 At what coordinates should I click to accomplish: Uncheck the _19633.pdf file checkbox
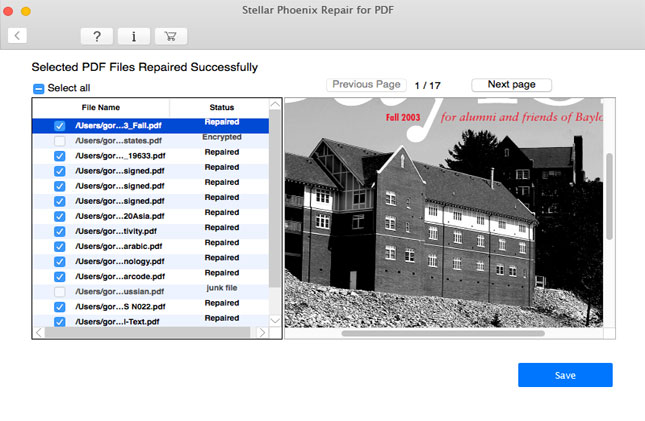click(60, 156)
